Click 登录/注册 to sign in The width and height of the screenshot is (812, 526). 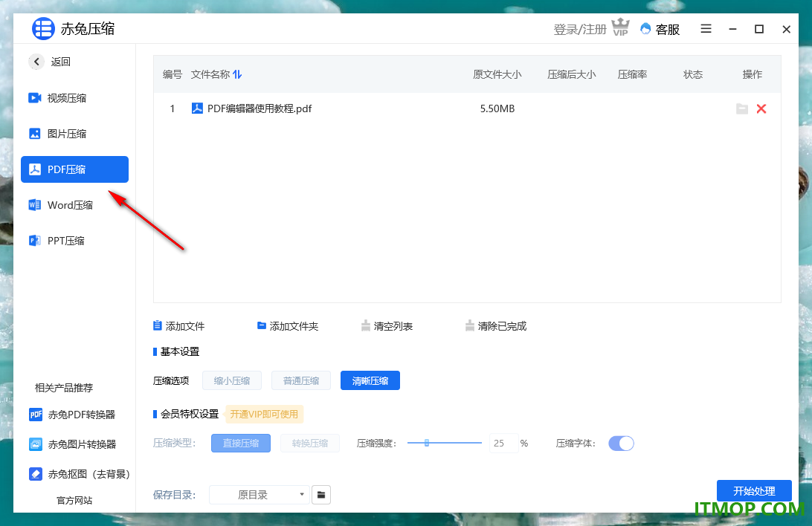click(579, 30)
